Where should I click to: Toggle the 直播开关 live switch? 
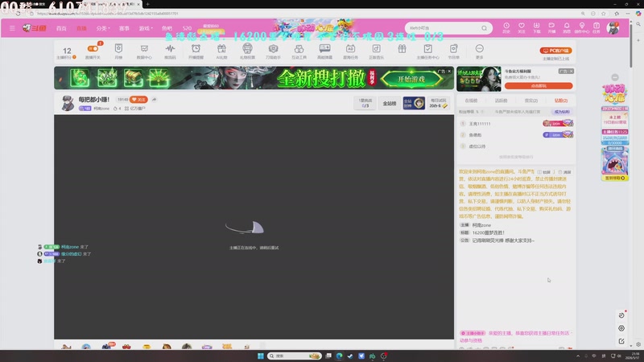93,49
